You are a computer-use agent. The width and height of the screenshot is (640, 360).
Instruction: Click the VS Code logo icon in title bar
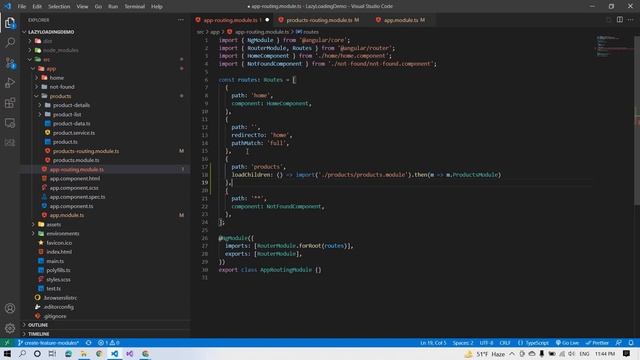8,6
